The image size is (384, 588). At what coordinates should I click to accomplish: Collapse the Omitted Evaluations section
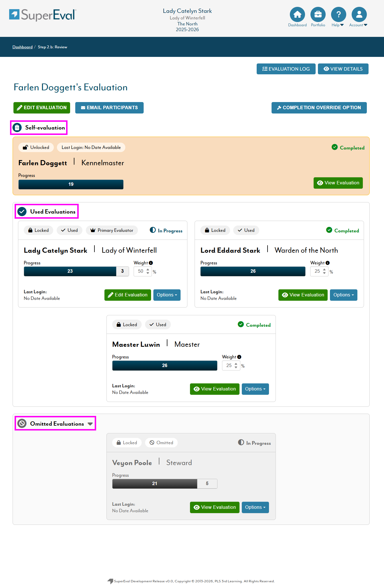coord(90,424)
